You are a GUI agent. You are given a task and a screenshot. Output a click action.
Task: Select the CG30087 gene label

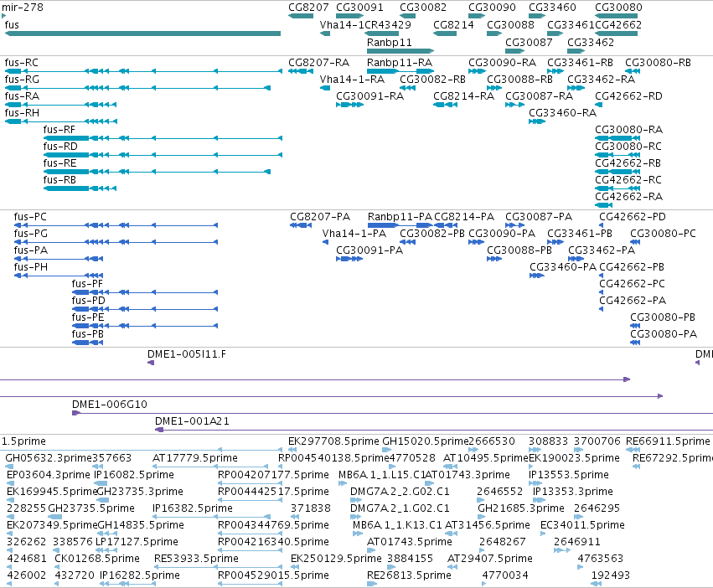tap(529, 42)
